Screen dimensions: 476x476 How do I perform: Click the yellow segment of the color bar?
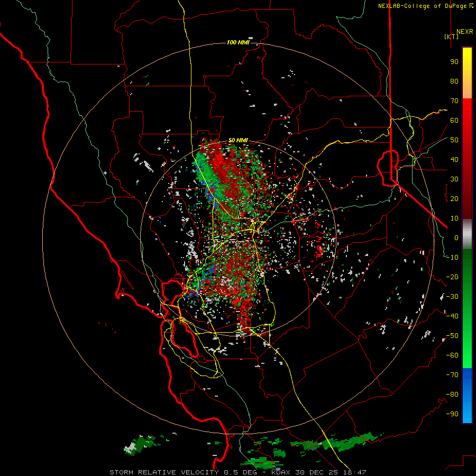tap(467, 73)
